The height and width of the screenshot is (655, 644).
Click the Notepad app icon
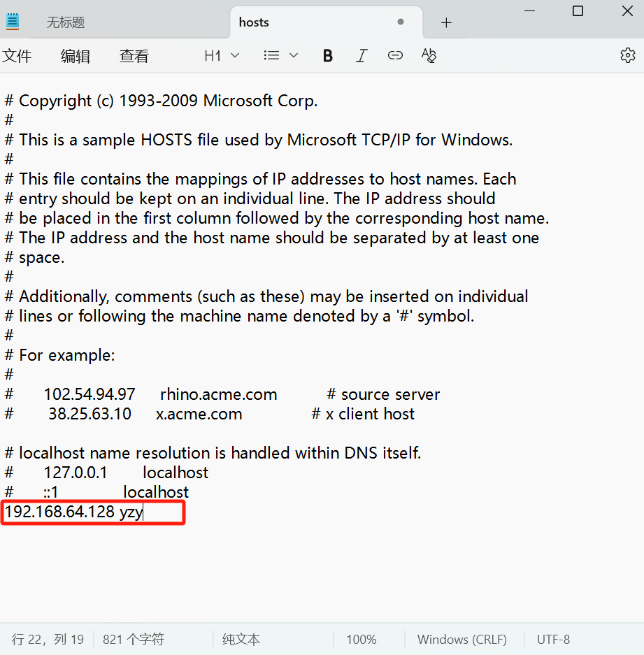[x=13, y=21]
